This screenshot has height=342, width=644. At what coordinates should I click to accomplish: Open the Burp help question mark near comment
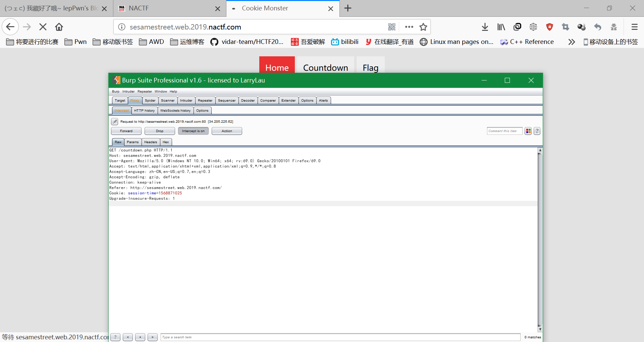tap(537, 131)
